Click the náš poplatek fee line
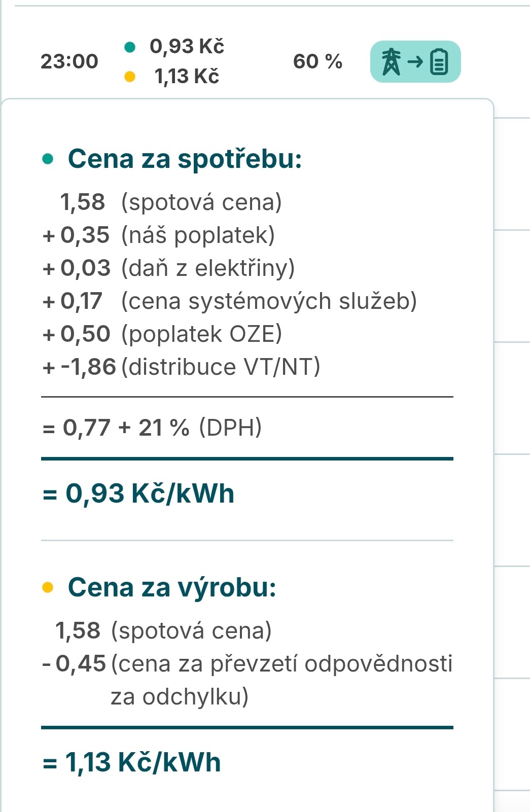Screen dimensions: 530x812 click(x=158, y=235)
